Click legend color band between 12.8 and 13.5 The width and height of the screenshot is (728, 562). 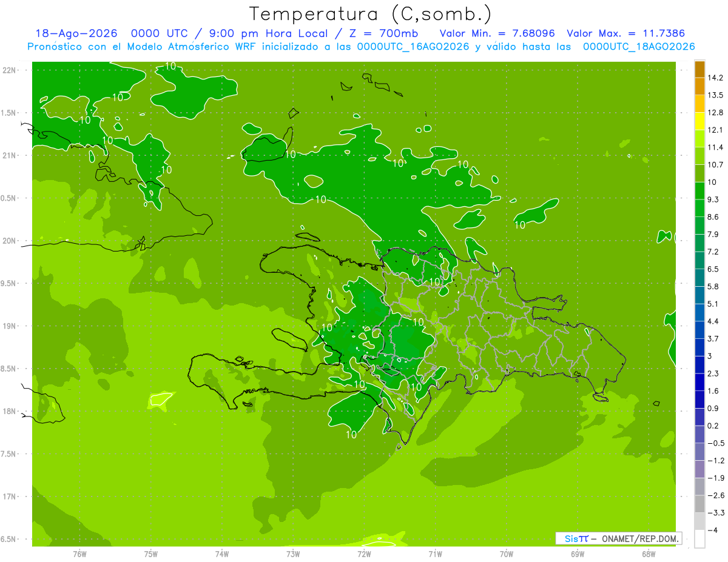pos(699,104)
